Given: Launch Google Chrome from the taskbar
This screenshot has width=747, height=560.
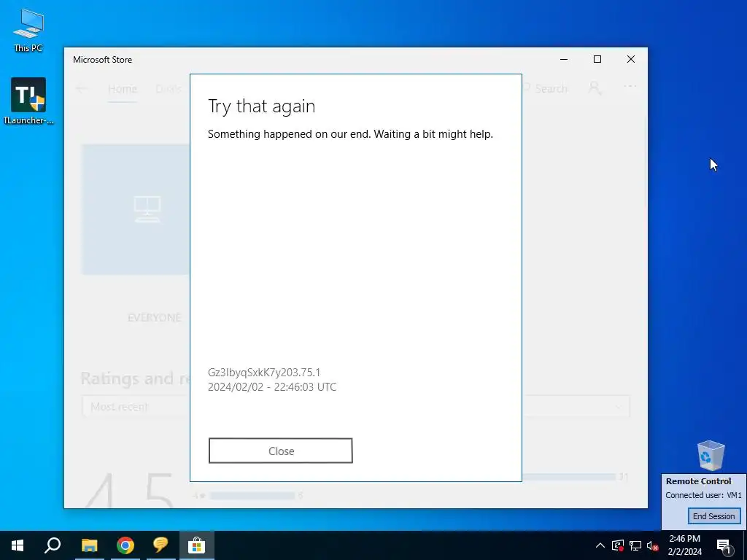Looking at the screenshot, I should tap(125, 545).
